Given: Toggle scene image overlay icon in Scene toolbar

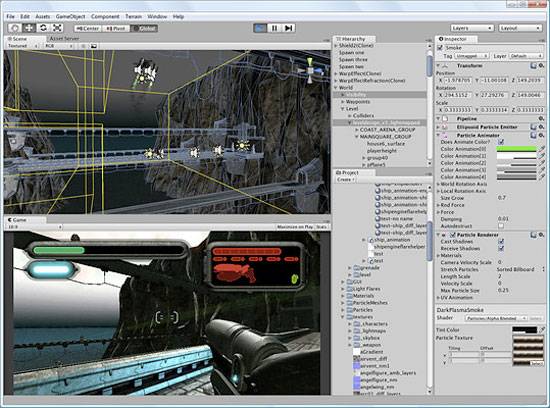Looking at the screenshot, I should click(94, 46).
